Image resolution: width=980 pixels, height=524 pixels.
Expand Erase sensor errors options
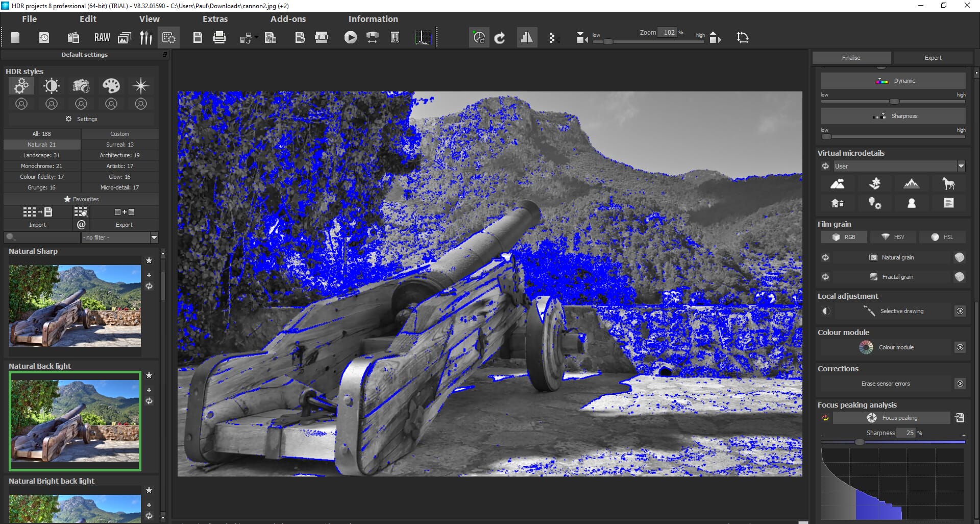(x=960, y=384)
